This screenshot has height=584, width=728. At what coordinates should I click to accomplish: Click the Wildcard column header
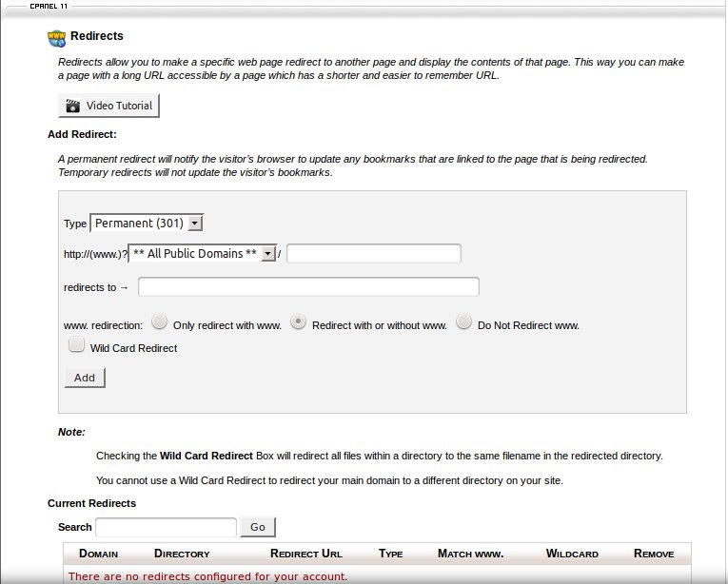coord(572,554)
